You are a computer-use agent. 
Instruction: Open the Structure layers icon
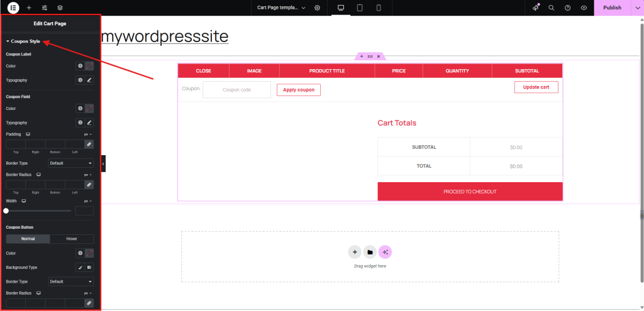pyautogui.click(x=60, y=8)
